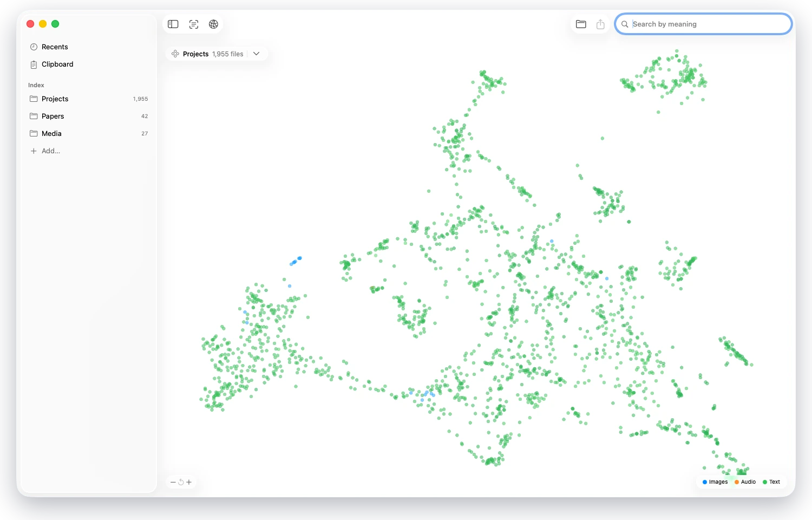The height and width of the screenshot is (520, 812).
Task: Toggle the Audio legend filter
Action: [x=745, y=482]
